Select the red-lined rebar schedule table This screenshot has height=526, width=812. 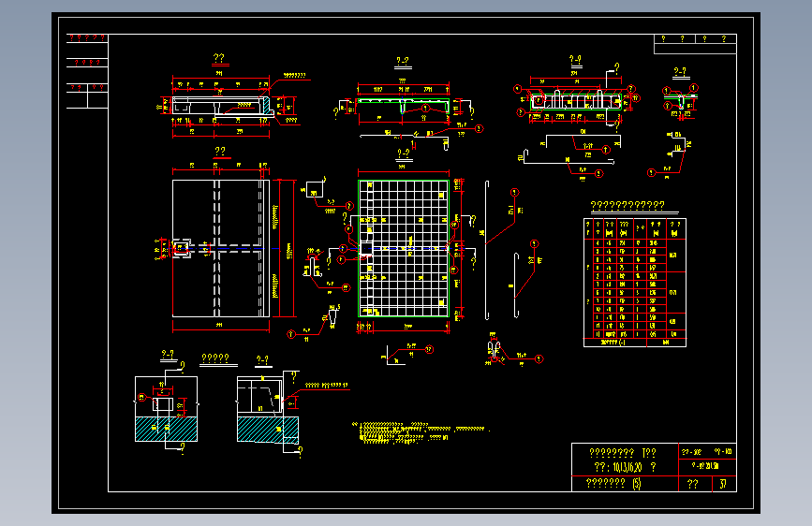(635, 283)
